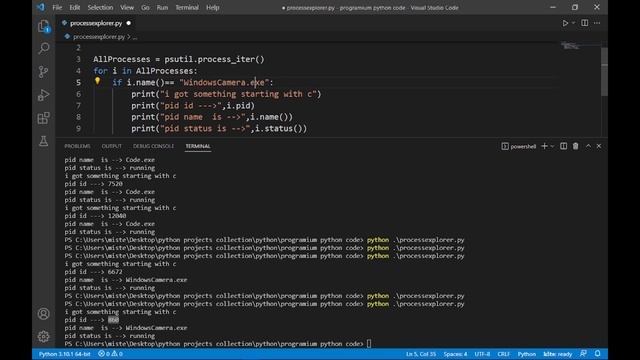Open the Manage gear icon

pos(44,336)
